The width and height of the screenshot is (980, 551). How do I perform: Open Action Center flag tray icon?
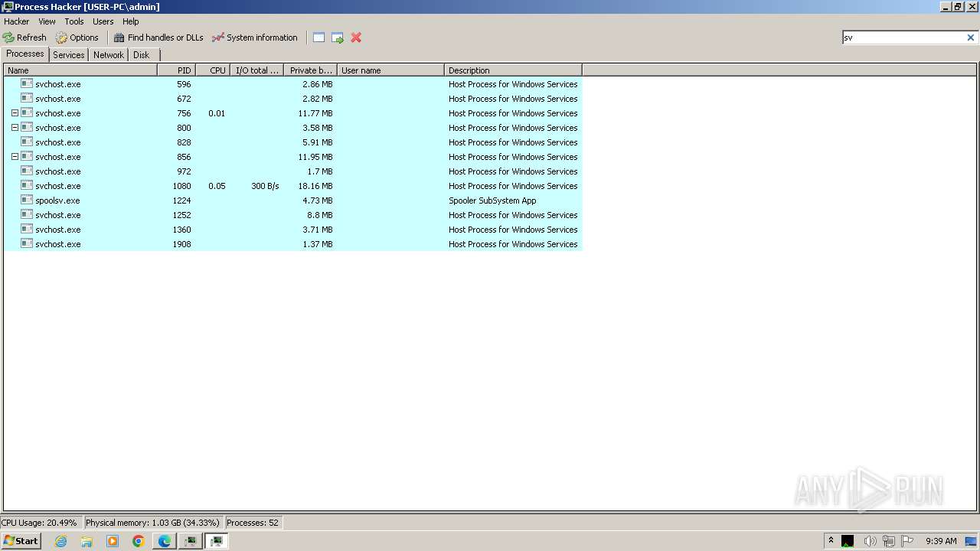[907, 541]
